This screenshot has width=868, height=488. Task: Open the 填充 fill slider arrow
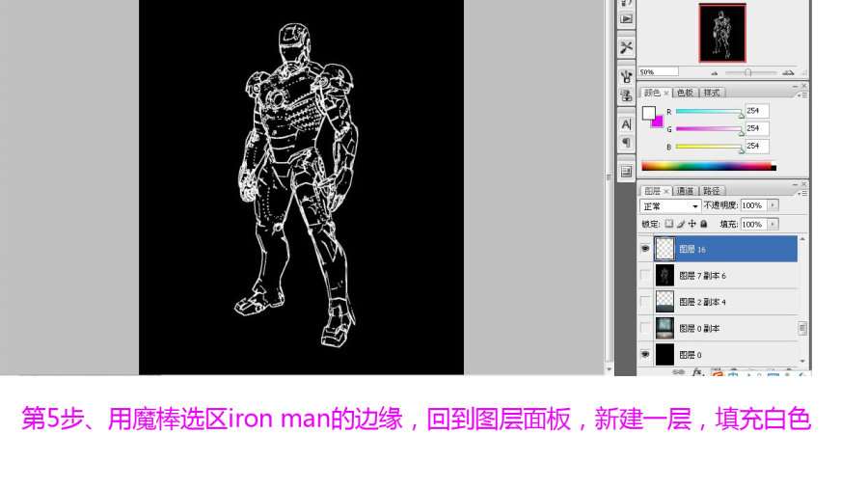[773, 224]
